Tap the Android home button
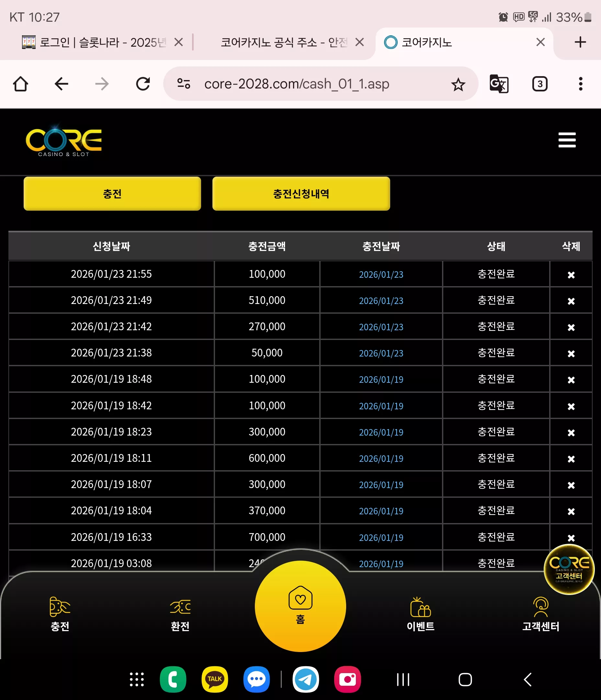Screen dimensions: 601x700 point(465,679)
